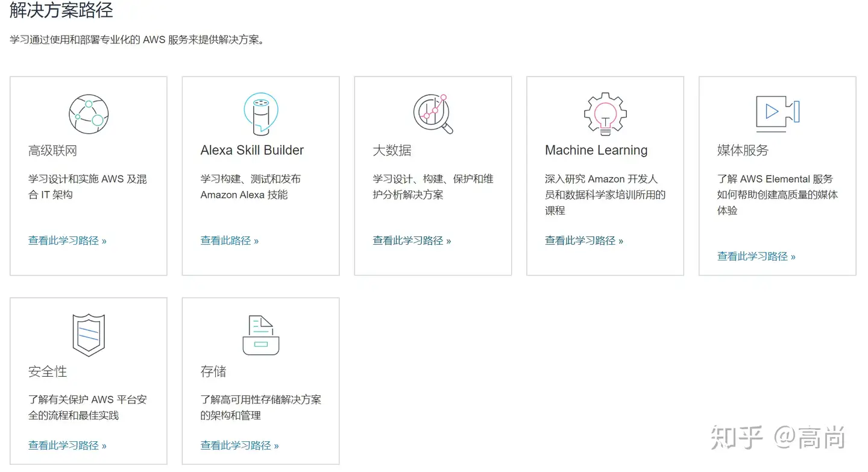Select the 安全性 card title
Screen dimensions: 868x472
[48, 371]
